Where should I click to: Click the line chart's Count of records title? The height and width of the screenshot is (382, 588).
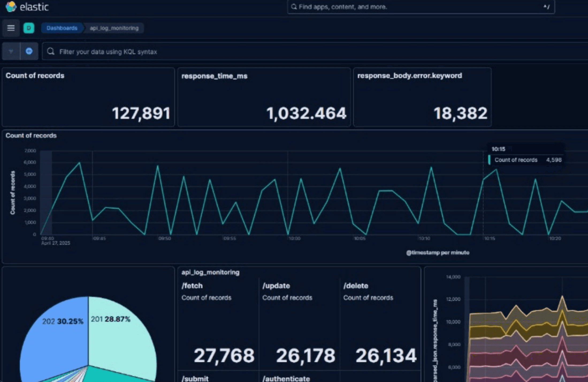click(31, 136)
